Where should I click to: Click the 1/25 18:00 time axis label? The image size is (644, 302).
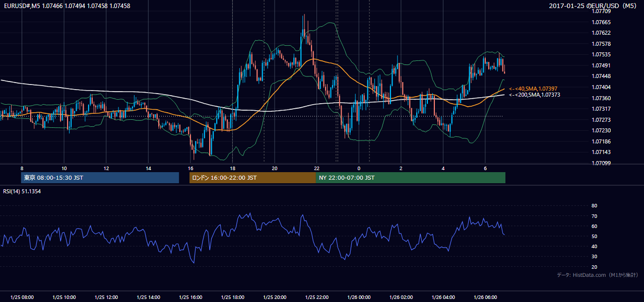[233, 297]
